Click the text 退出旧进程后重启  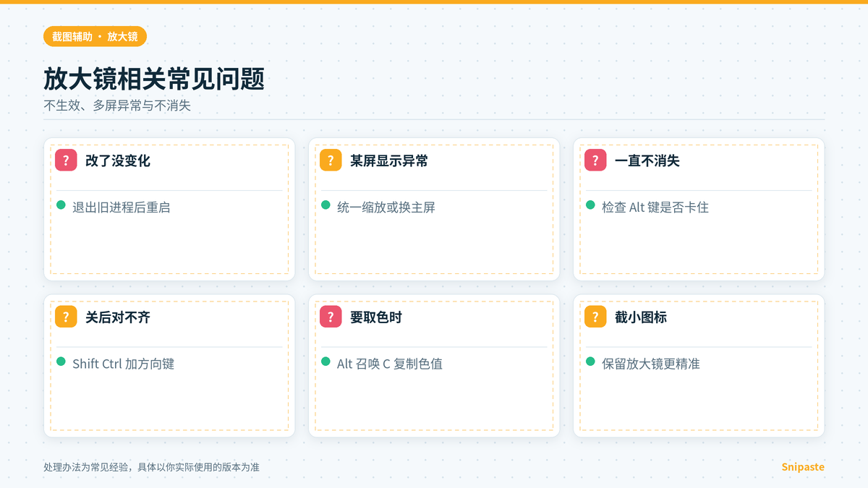coord(122,207)
